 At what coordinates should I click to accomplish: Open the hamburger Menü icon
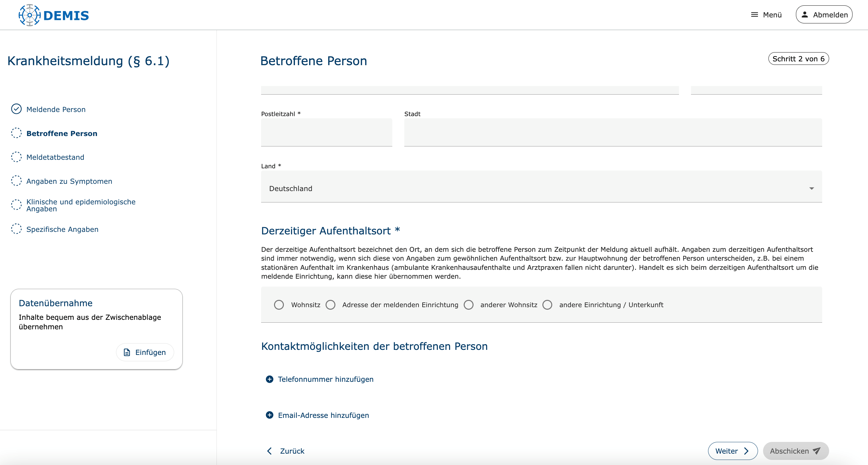pyautogui.click(x=754, y=15)
